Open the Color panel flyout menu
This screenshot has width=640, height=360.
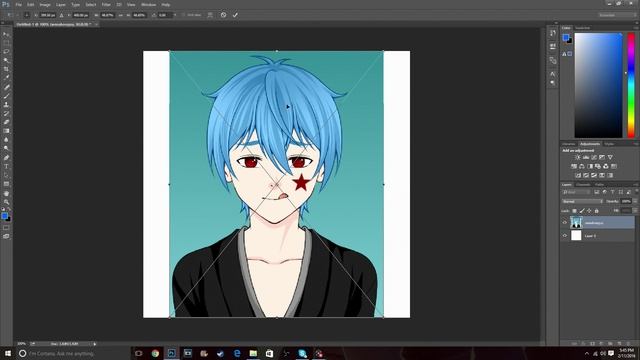pyautogui.click(x=636, y=28)
